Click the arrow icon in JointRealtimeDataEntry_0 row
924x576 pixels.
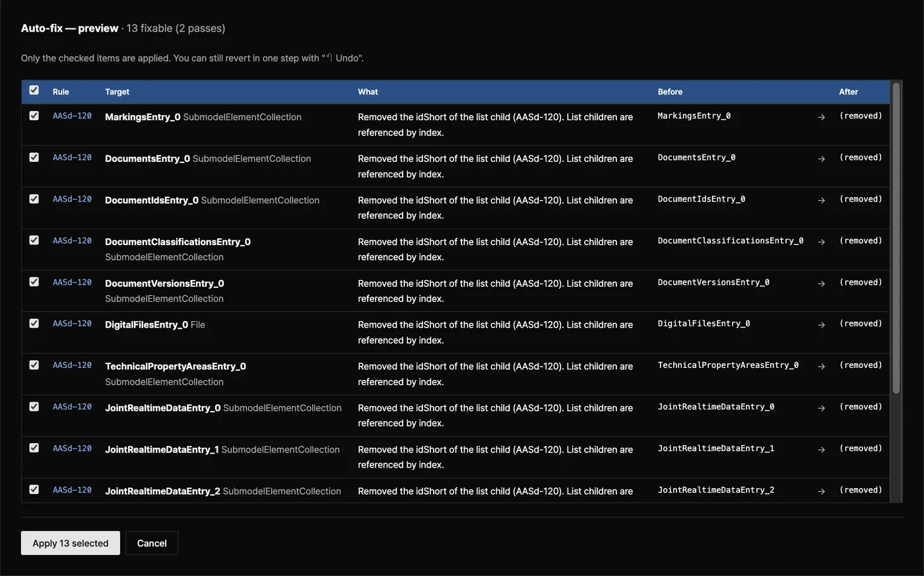coord(821,408)
